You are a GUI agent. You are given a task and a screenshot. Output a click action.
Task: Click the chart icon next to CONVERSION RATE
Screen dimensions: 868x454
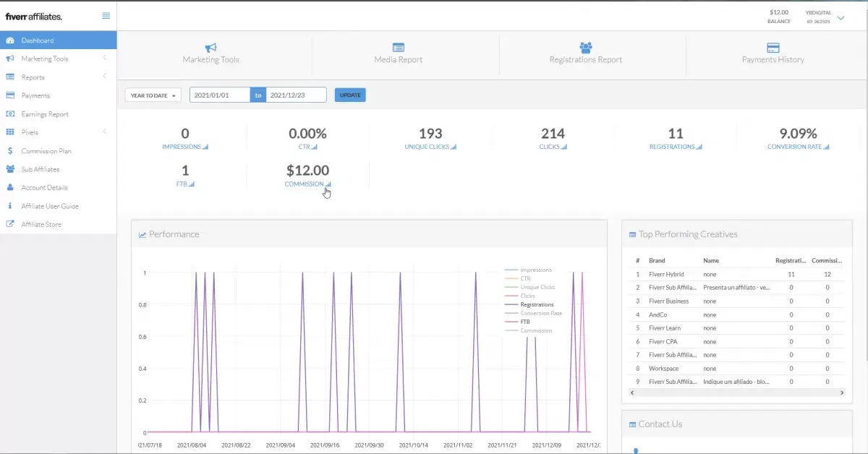[826, 147]
